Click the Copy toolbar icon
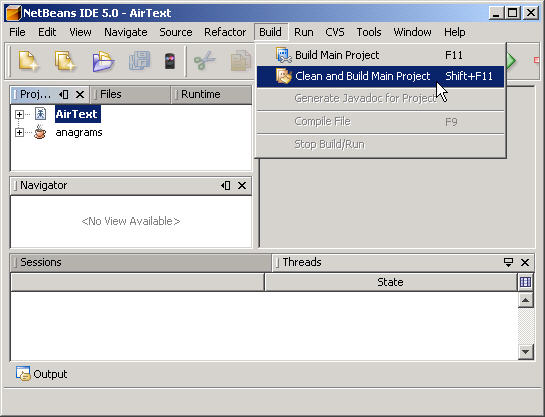 241,61
